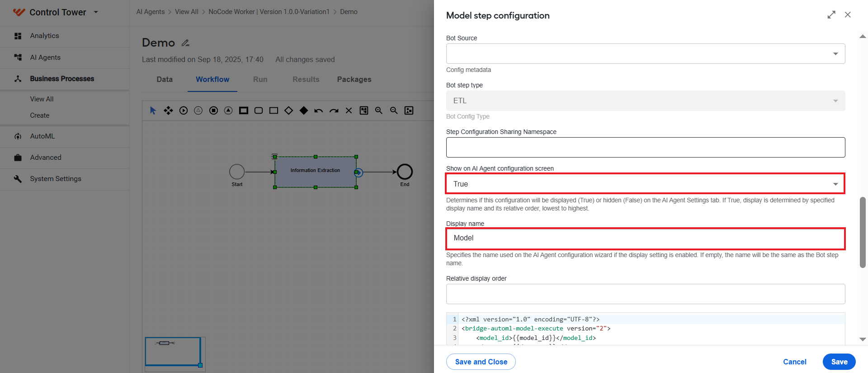
Task: Open Advanced in the sidebar
Action: point(65,158)
